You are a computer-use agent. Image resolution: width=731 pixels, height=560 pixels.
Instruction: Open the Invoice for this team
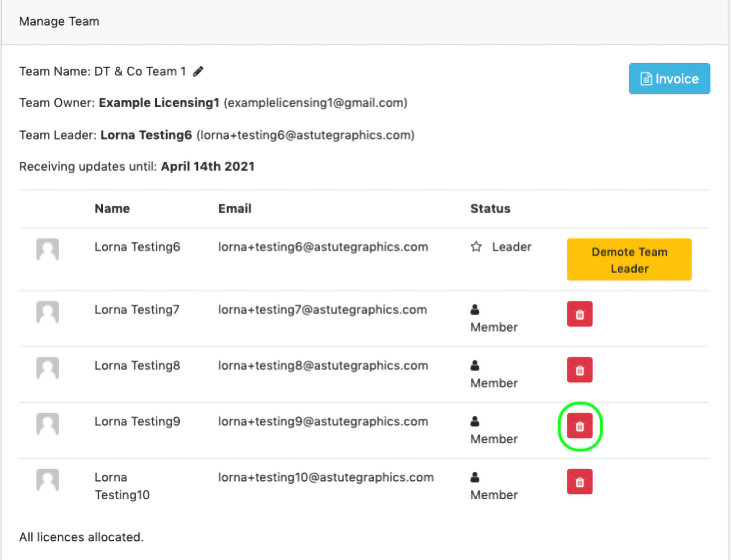click(669, 79)
